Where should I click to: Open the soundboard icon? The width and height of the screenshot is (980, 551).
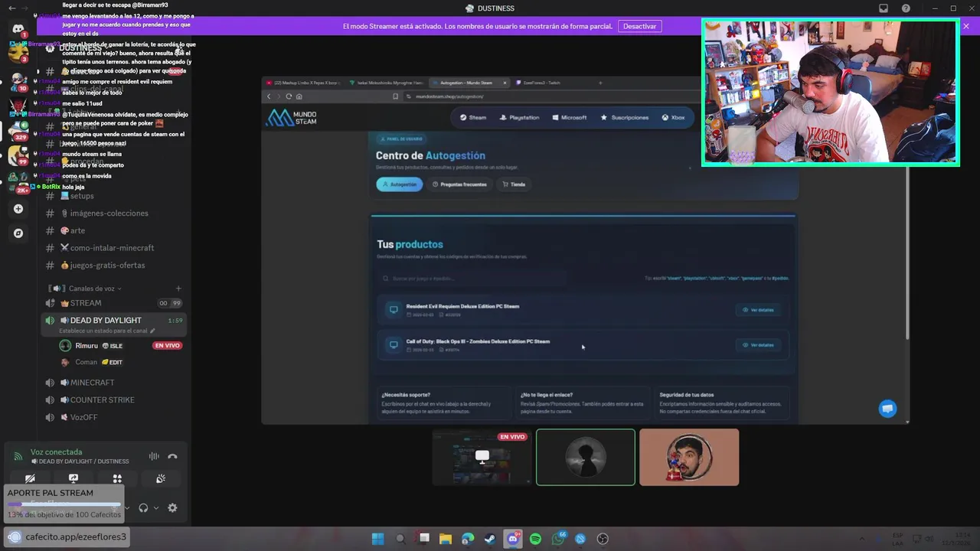[161, 478]
